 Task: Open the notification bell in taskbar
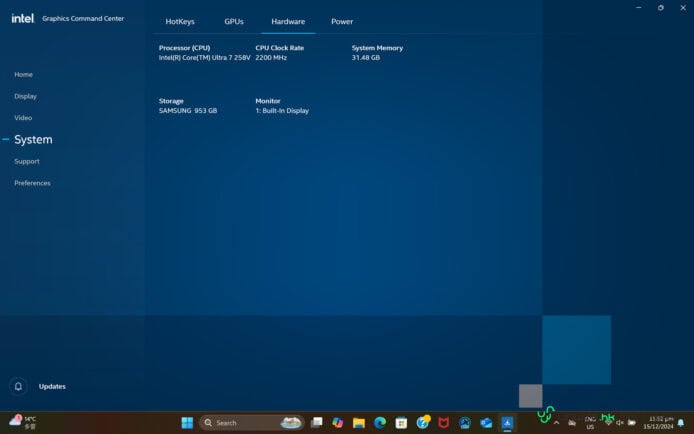click(681, 423)
